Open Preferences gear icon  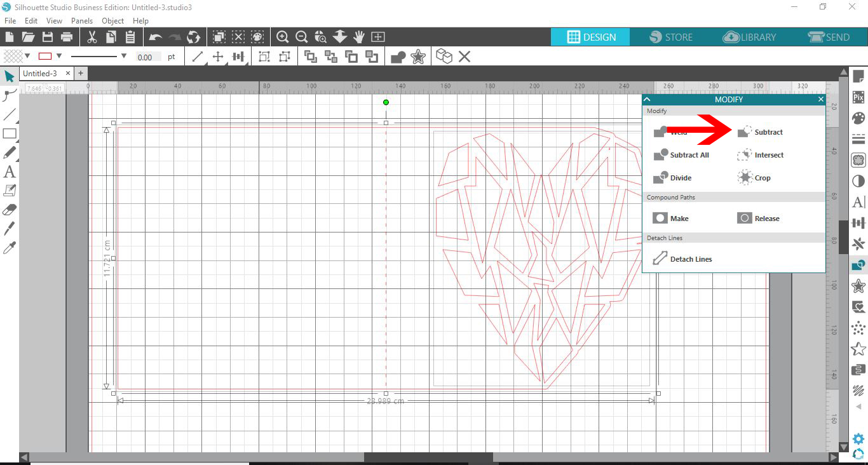coord(858,439)
